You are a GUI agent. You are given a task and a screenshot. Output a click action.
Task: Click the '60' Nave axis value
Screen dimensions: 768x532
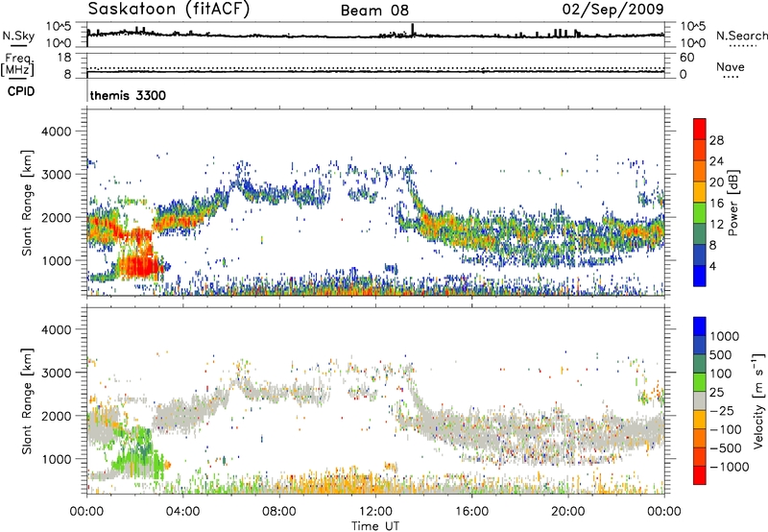pyautogui.click(x=686, y=58)
